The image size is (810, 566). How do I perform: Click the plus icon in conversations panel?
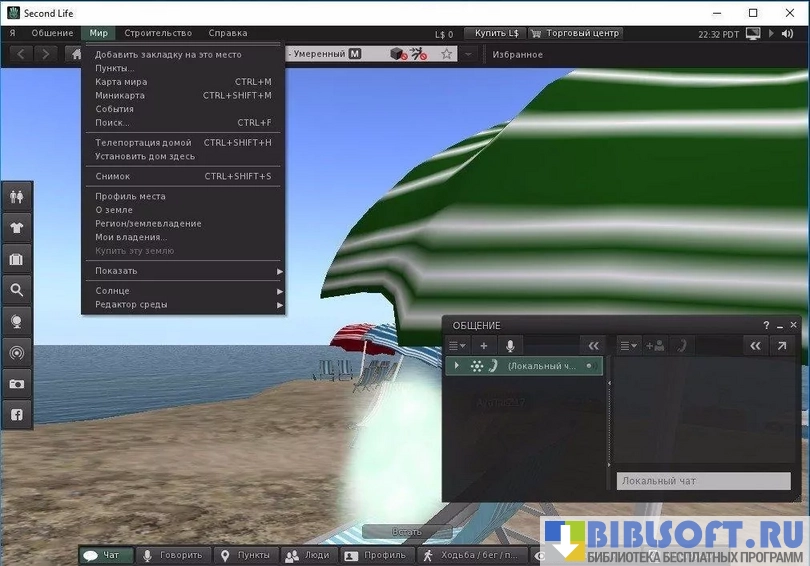[484, 346]
